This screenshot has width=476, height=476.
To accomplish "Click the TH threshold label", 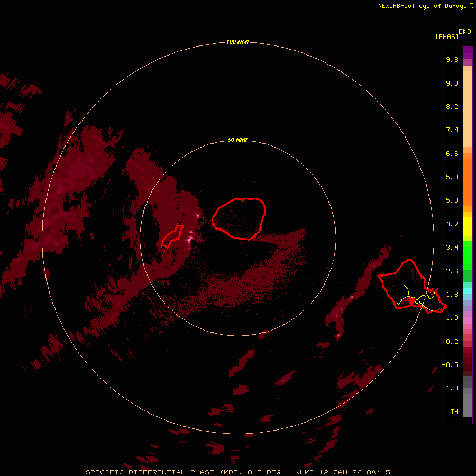I will click(x=454, y=412).
